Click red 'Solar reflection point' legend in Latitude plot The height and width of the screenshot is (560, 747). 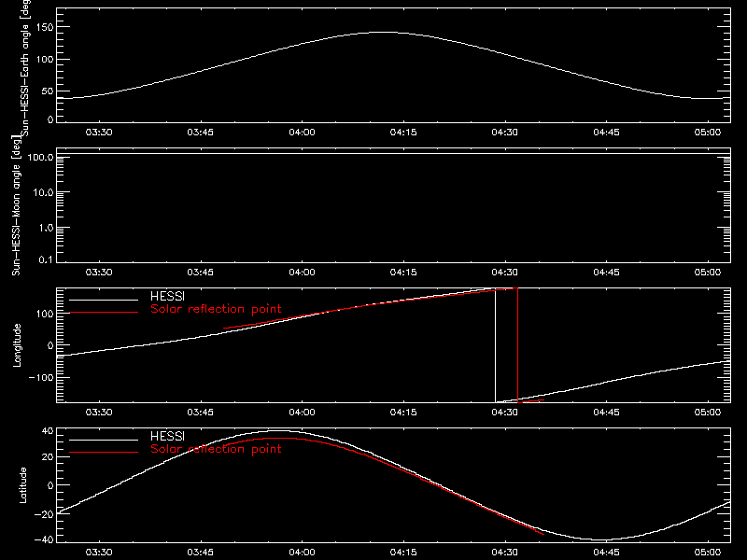click(216, 449)
